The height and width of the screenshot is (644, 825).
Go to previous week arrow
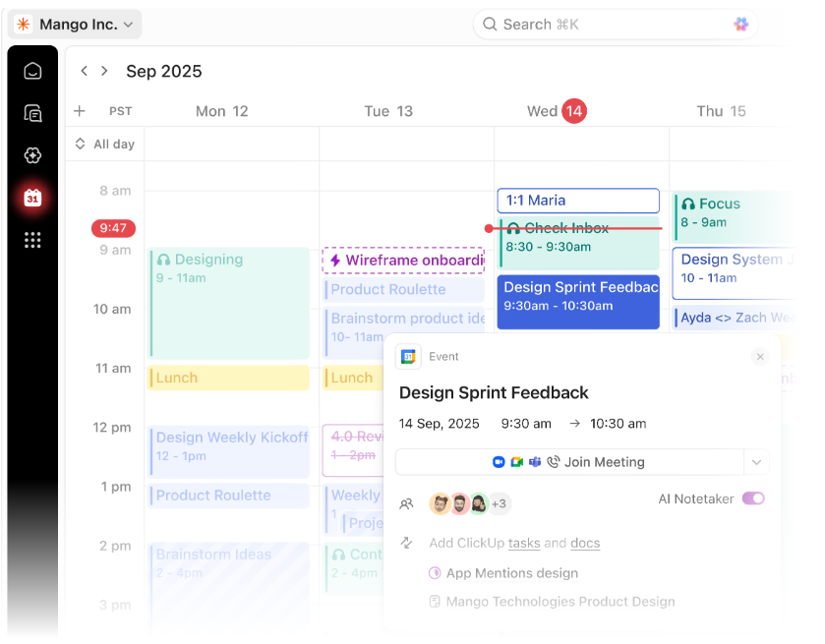point(85,71)
